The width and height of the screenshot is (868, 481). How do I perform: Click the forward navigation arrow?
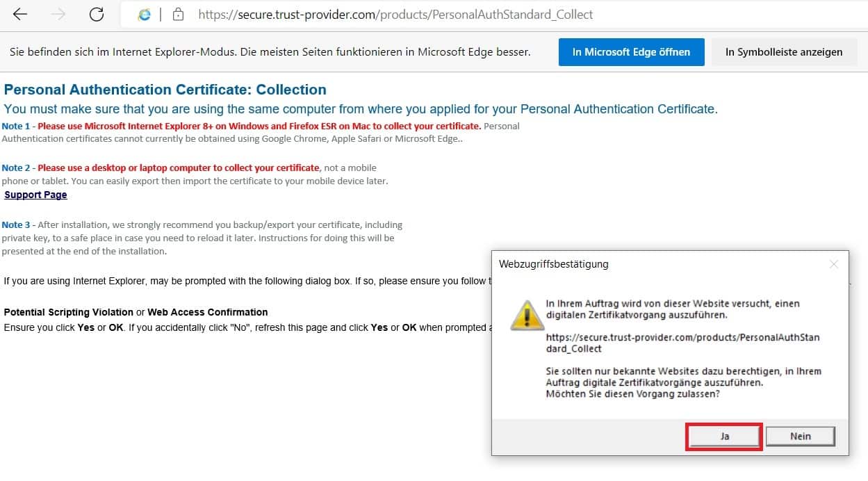58,15
